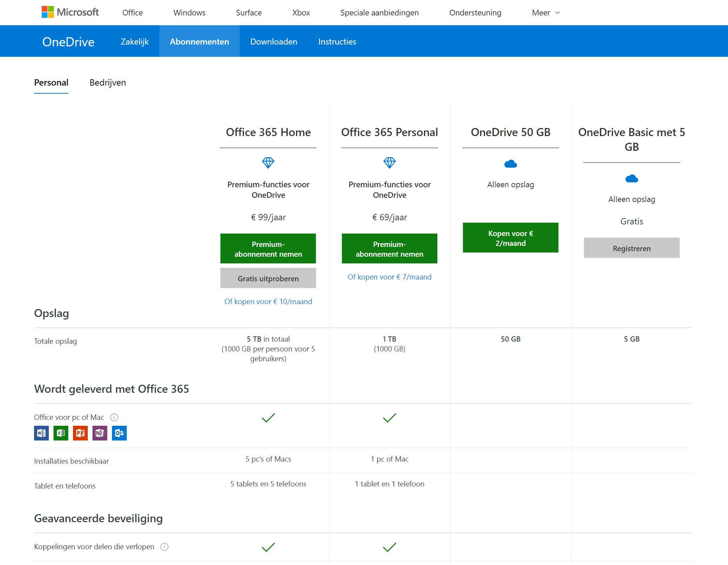This screenshot has height=565, width=728.
Task: Click the OneNote app icon
Action: point(100,433)
